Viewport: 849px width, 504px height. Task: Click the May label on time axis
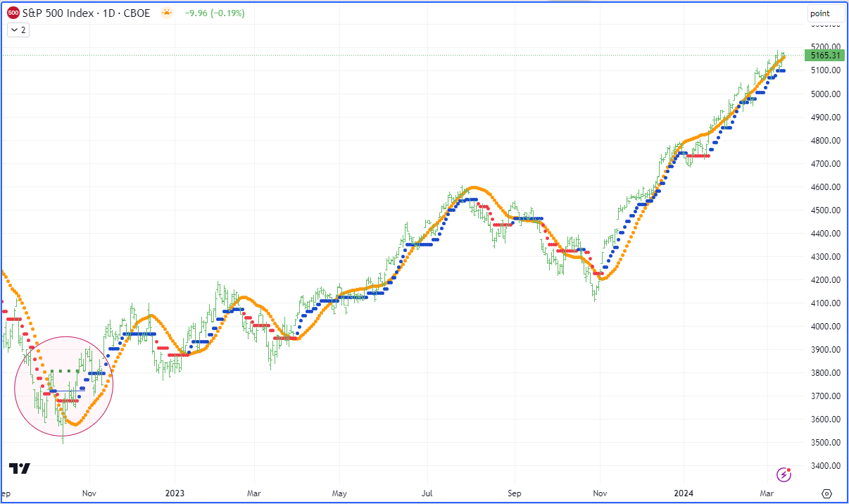click(340, 493)
